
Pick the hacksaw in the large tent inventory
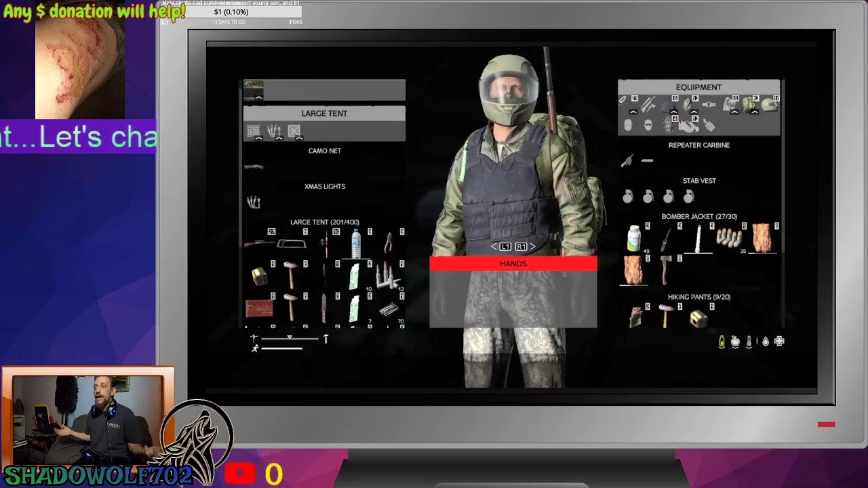pyautogui.click(x=292, y=243)
